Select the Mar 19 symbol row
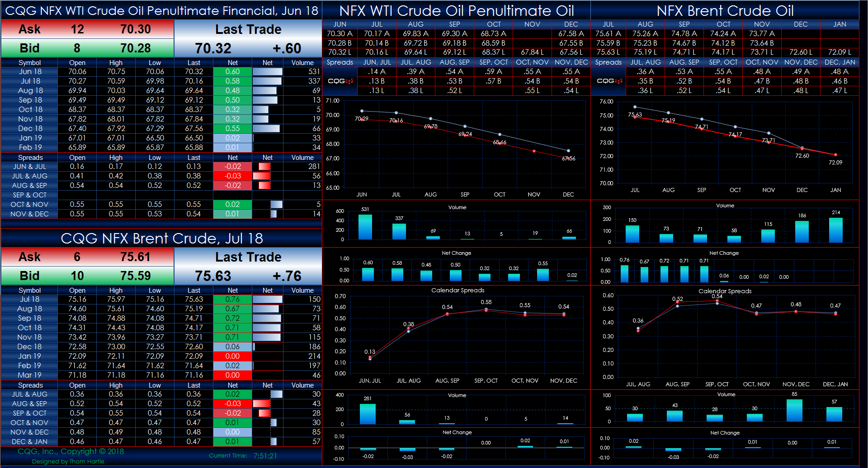 [x=29, y=375]
